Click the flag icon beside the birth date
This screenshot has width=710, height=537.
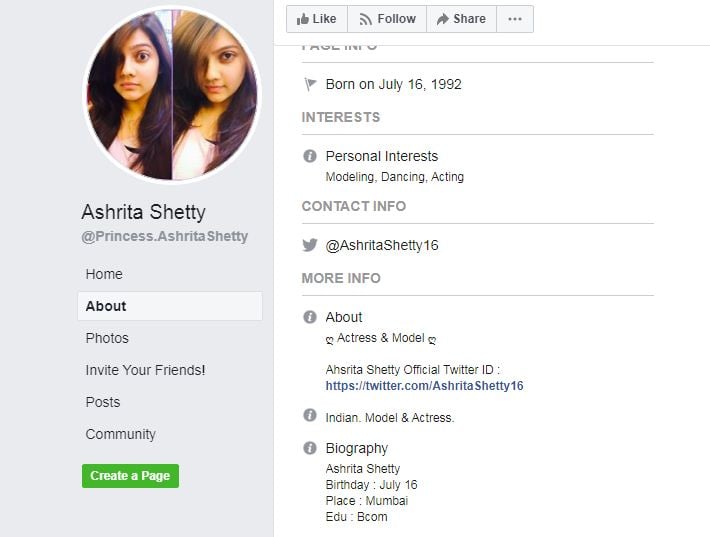pyautogui.click(x=310, y=84)
